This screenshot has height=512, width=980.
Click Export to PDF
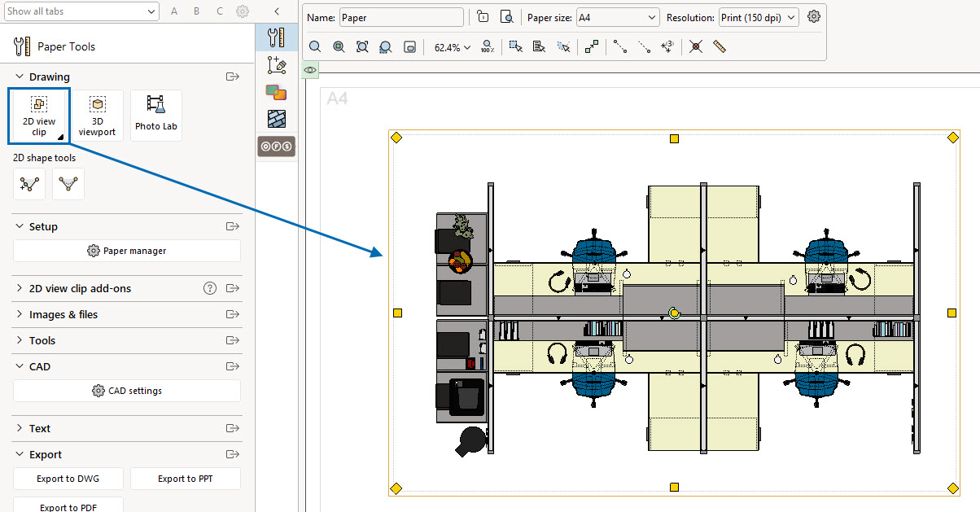tap(68, 506)
